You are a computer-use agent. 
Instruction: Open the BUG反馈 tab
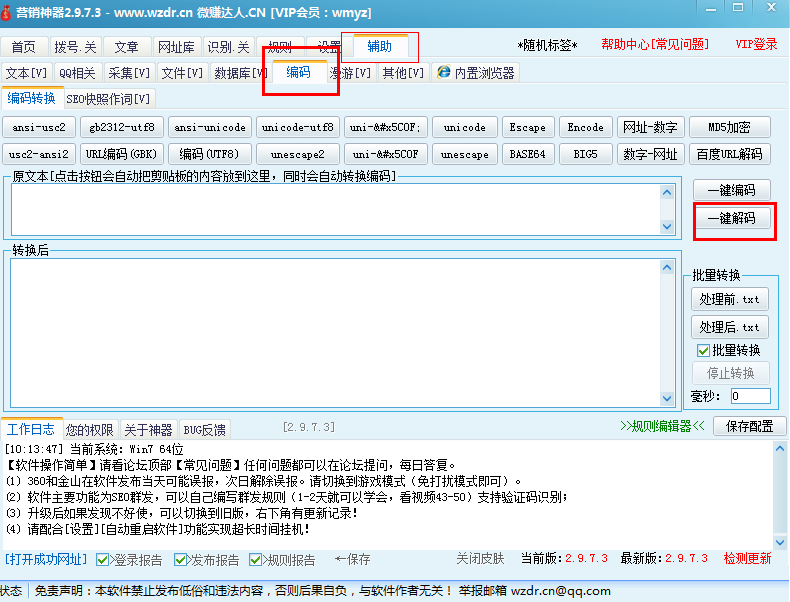coord(205,430)
